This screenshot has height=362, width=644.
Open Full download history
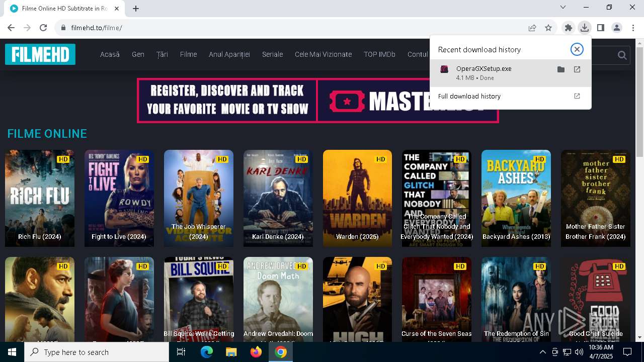coord(510,96)
